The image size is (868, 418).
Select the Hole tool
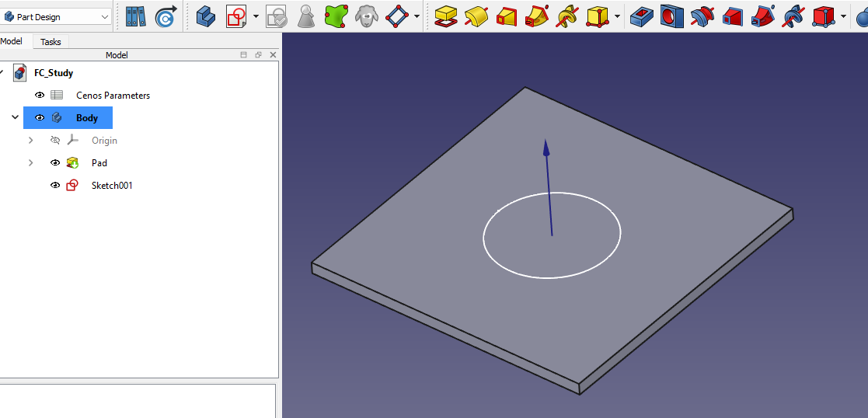672,17
